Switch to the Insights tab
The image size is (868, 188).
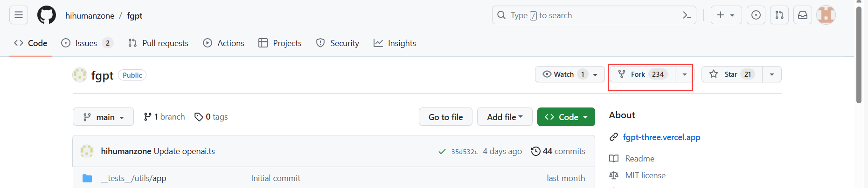click(395, 43)
